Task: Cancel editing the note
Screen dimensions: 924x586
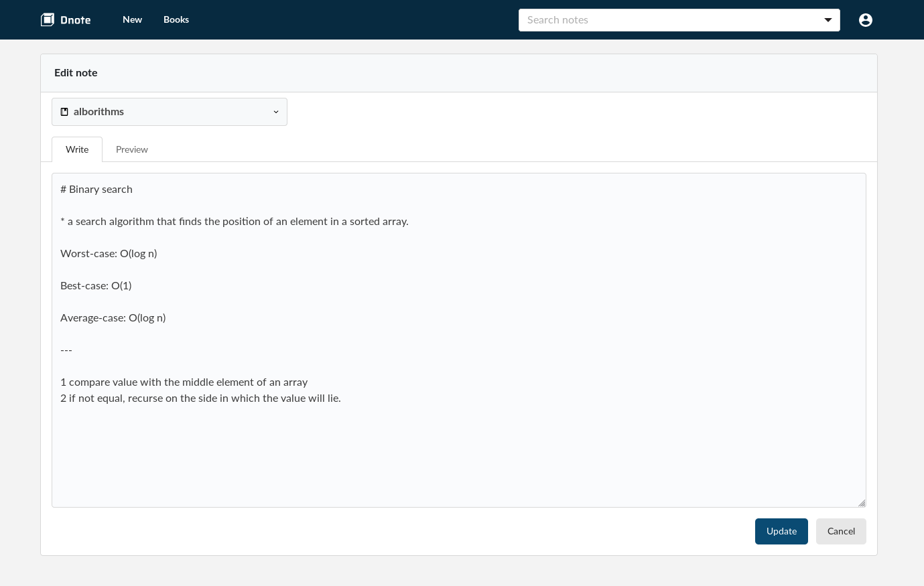Action: 841,531
